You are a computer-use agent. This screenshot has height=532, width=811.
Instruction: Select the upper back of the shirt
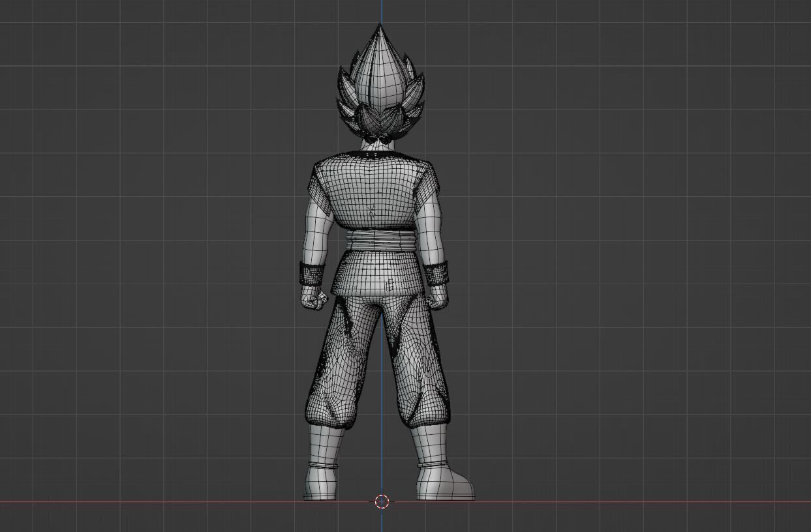click(x=375, y=189)
